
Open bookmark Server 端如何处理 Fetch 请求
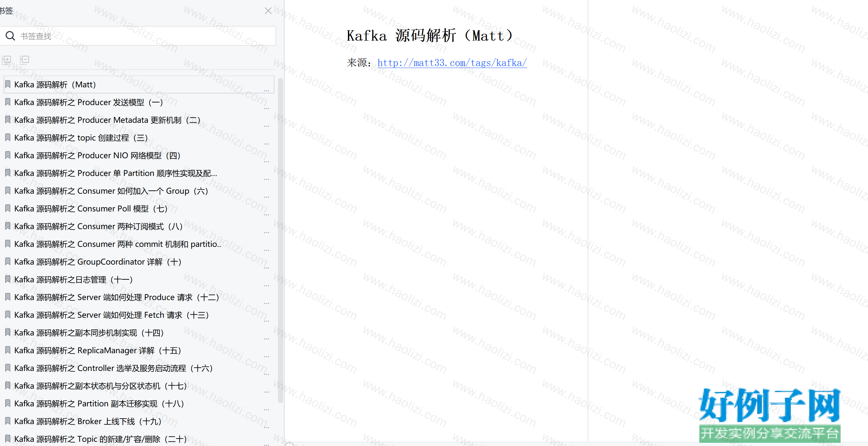click(112, 315)
